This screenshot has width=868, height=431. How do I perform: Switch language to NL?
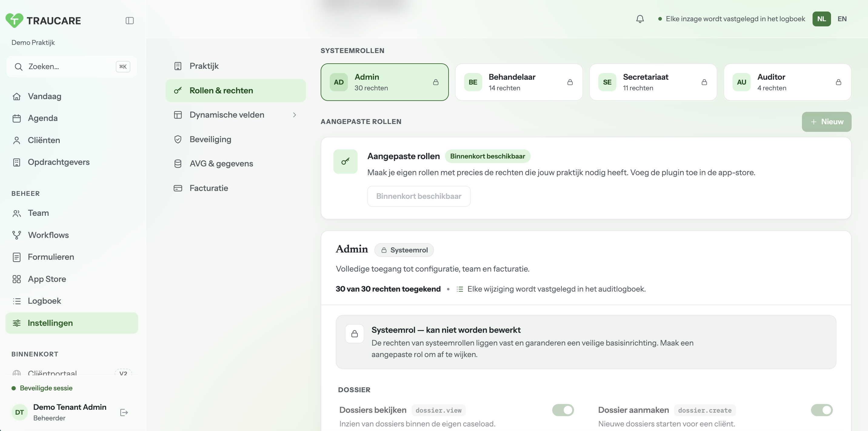point(822,19)
